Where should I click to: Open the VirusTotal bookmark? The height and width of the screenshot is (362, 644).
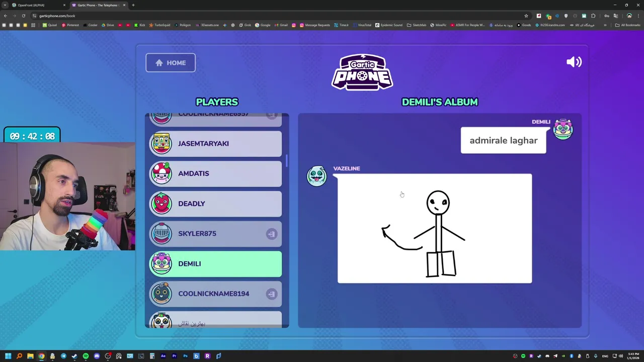[362, 25]
